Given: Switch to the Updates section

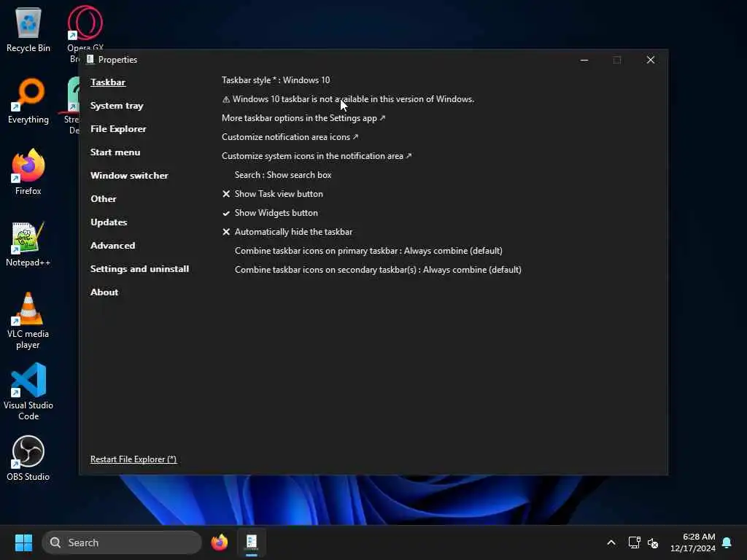Looking at the screenshot, I should tap(109, 222).
